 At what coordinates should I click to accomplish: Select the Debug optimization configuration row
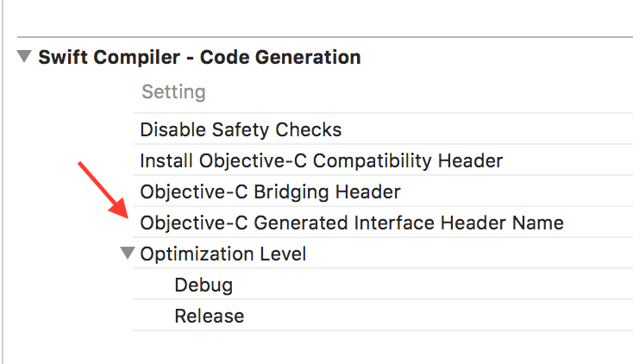click(204, 285)
